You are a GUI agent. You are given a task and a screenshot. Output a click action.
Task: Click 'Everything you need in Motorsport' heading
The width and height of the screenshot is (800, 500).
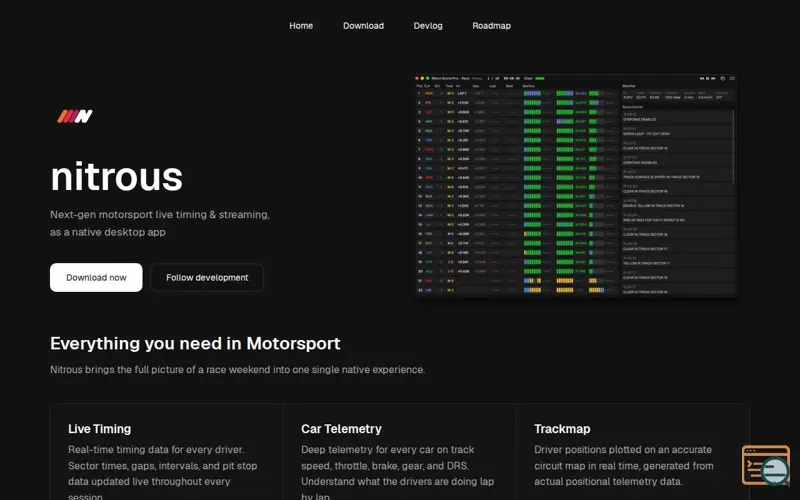click(x=195, y=343)
